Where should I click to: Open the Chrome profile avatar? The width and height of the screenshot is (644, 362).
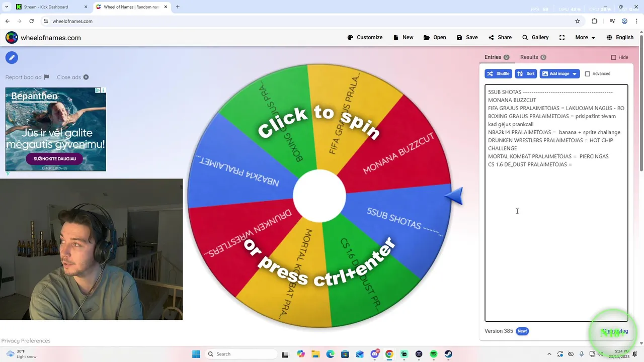[x=624, y=21]
